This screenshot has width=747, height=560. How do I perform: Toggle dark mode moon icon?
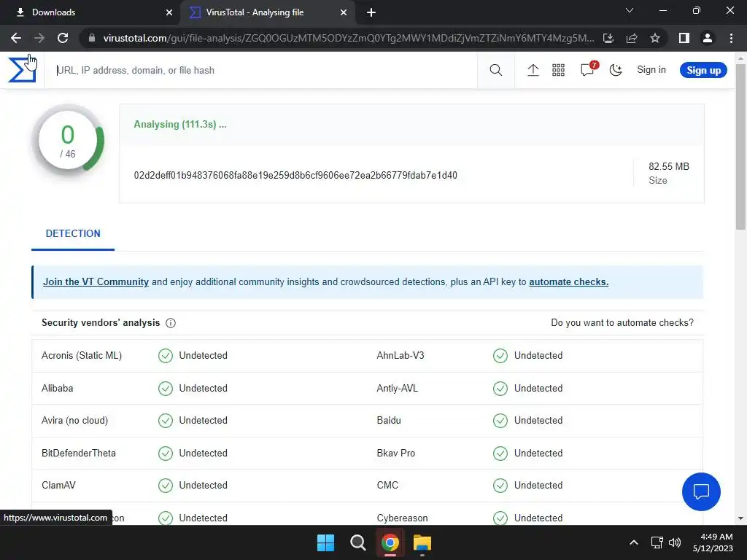pos(616,71)
